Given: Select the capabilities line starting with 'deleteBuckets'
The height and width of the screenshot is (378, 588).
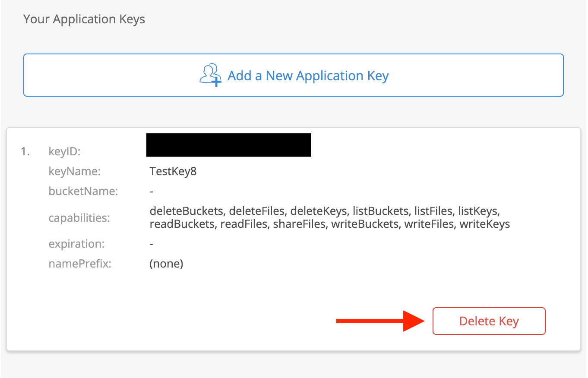Looking at the screenshot, I should (325, 211).
